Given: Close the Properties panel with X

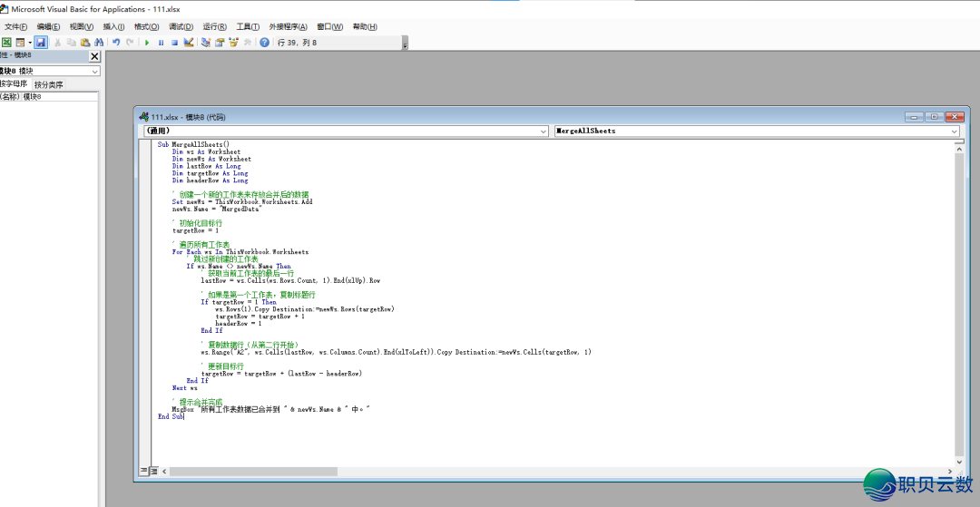Looking at the screenshot, I should tap(94, 56).
